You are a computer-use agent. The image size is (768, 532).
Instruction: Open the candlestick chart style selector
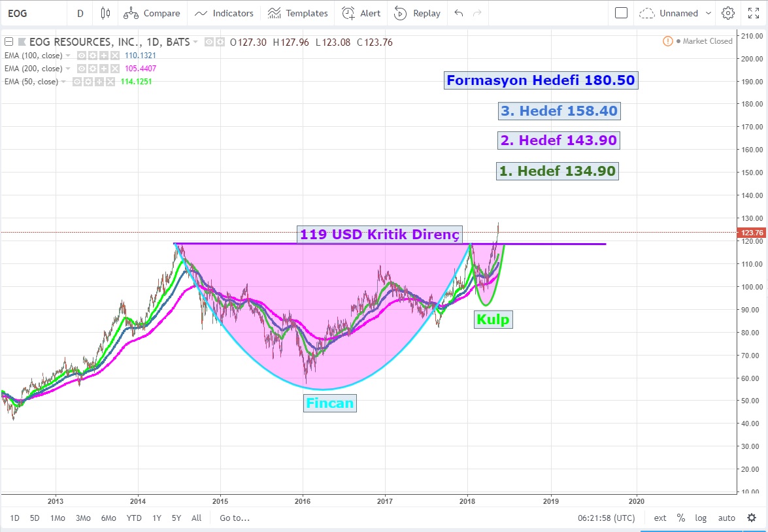105,13
